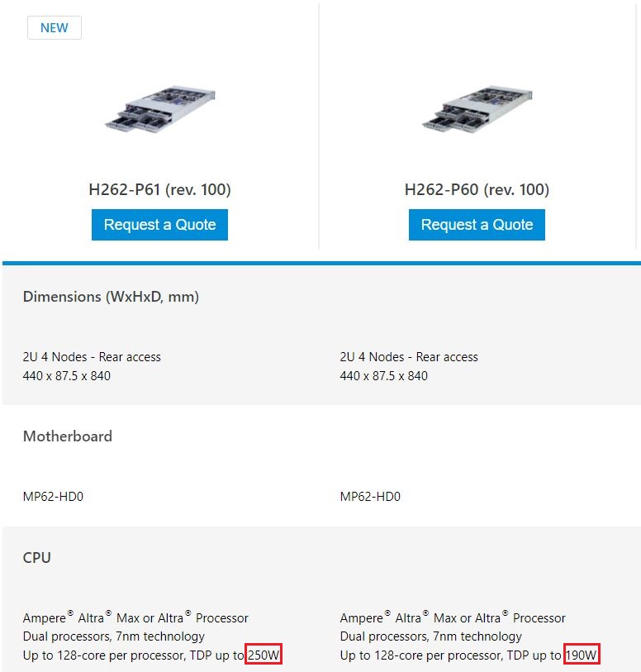Click Ampere Altra Max processor line for H262-P61
The height and width of the screenshot is (672, 641).
pyautogui.click(x=135, y=617)
